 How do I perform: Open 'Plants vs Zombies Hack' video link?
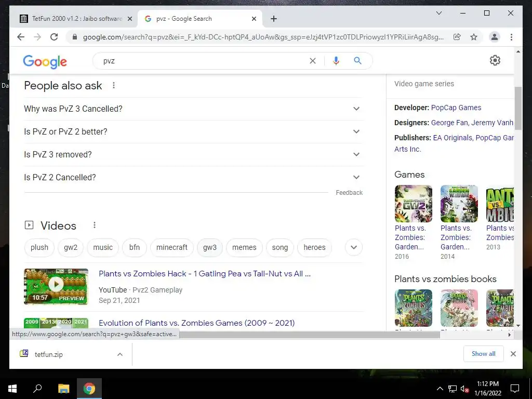pos(205,274)
